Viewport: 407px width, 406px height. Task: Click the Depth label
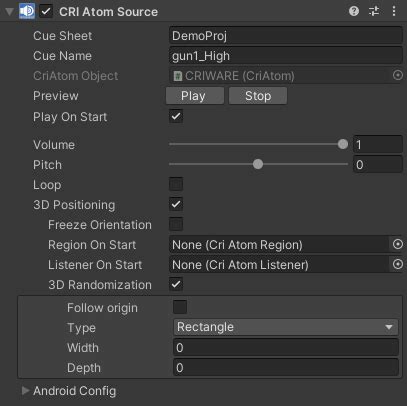(x=84, y=368)
